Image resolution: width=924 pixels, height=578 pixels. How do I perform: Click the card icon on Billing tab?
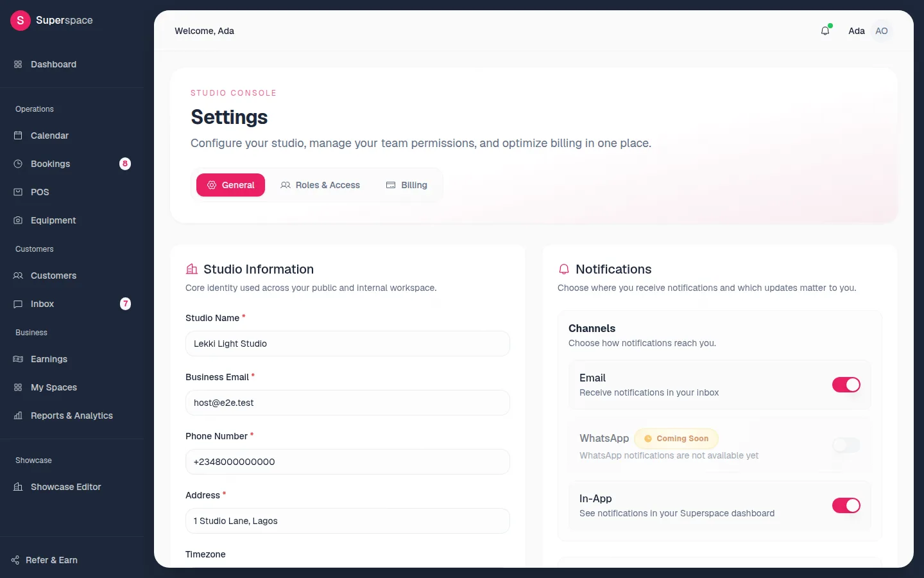[x=391, y=185]
